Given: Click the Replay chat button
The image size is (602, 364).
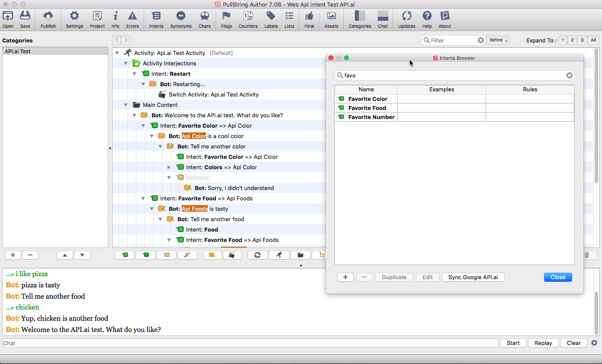Looking at the screenshot, I should 543,343.
